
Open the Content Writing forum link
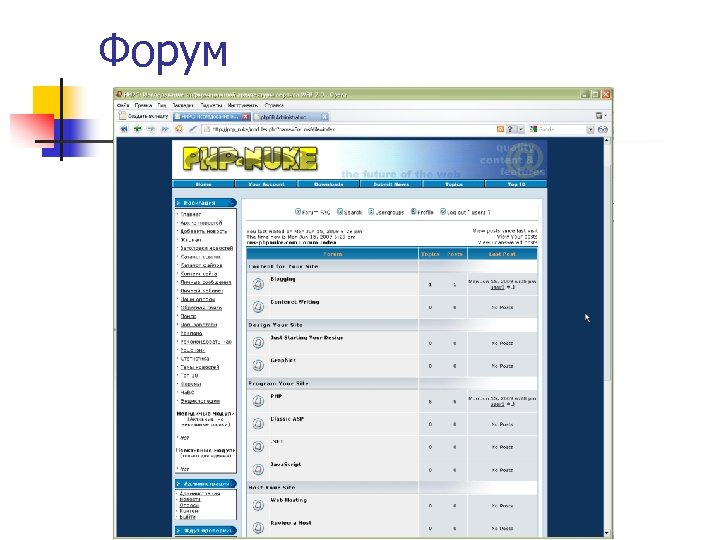point(295,302)
